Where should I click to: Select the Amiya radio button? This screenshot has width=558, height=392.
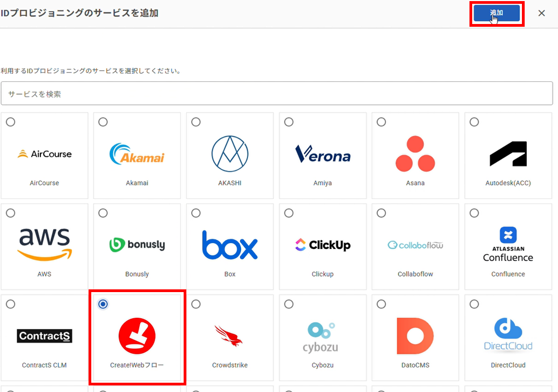coord(289,122)
